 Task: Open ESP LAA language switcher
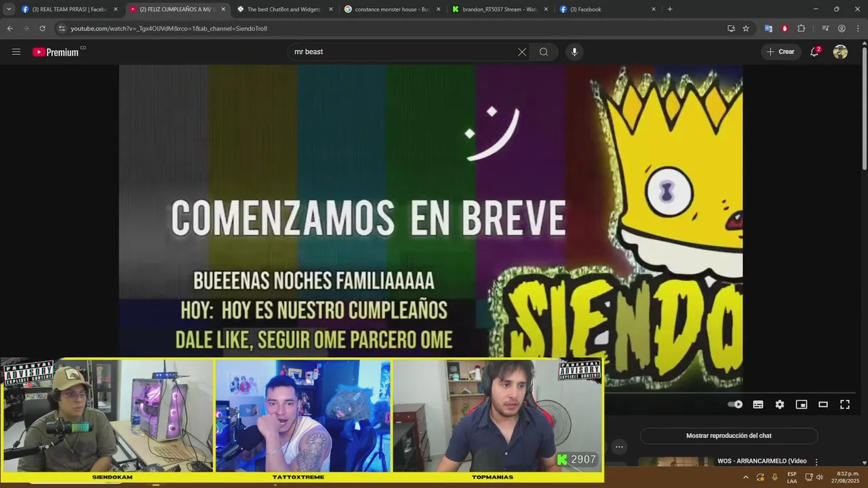pyautogui.click(x=792, y=477)
